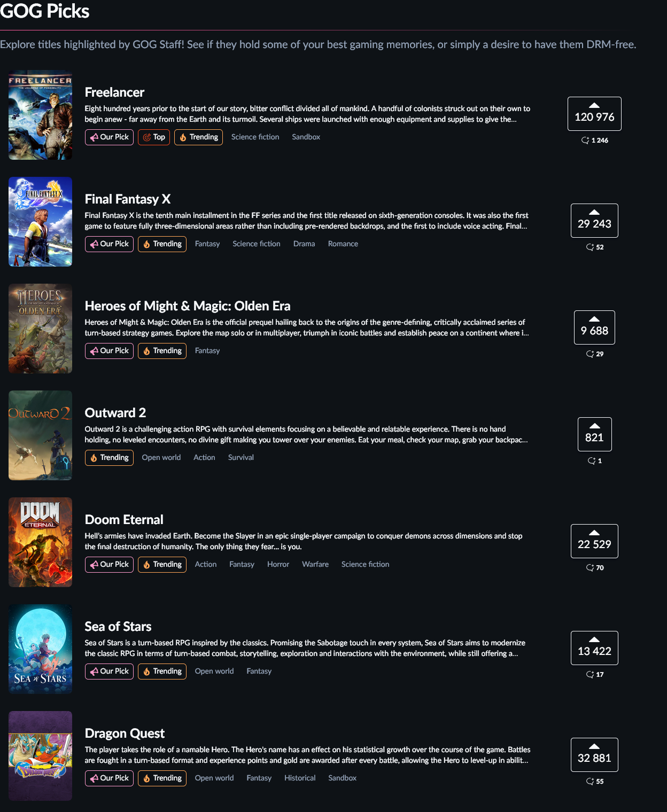Open the Sea of Stars title link
Screen dimensions: 667x812
click(118, 627)
